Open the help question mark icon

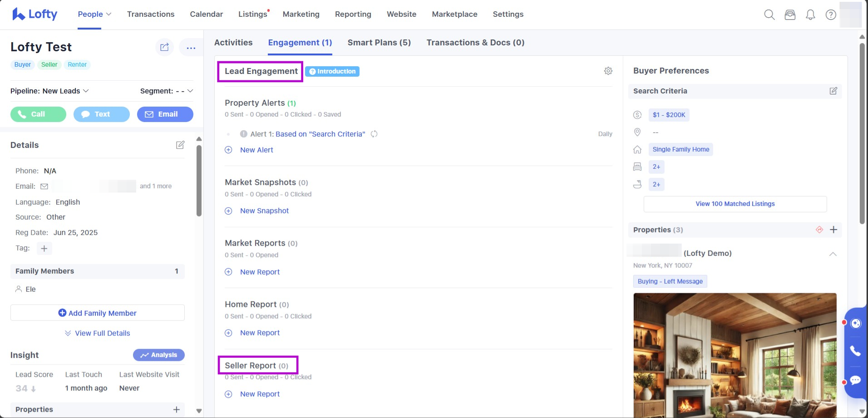(x=831, y=15)
